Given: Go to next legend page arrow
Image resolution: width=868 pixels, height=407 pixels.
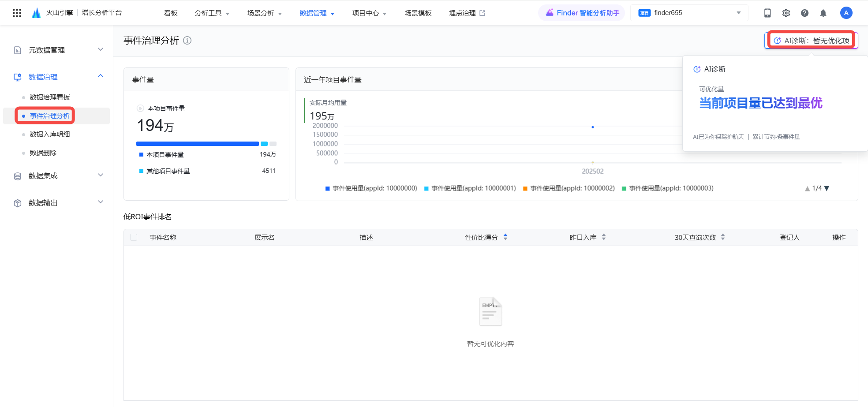Looking at the screenshot, I should (x=827, y=188).
